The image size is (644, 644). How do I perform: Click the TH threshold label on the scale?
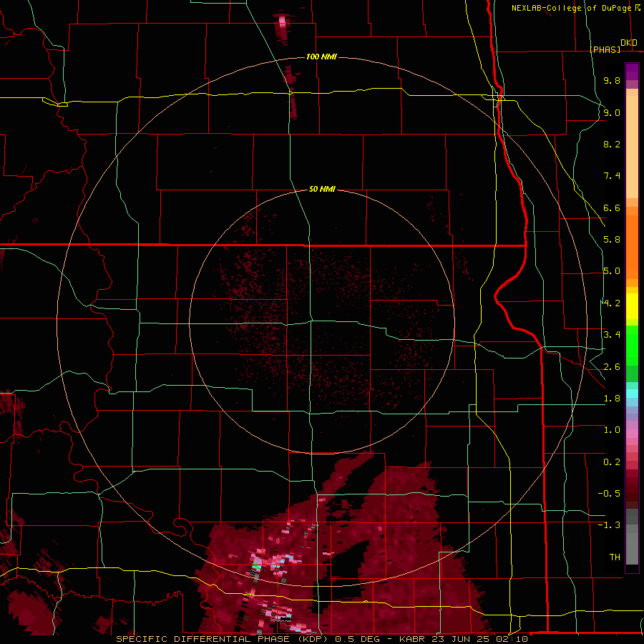coord(615,557)
